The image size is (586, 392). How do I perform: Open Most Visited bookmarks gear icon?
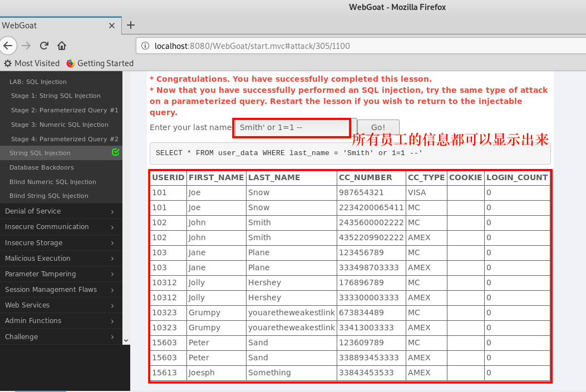pos(8,63)
